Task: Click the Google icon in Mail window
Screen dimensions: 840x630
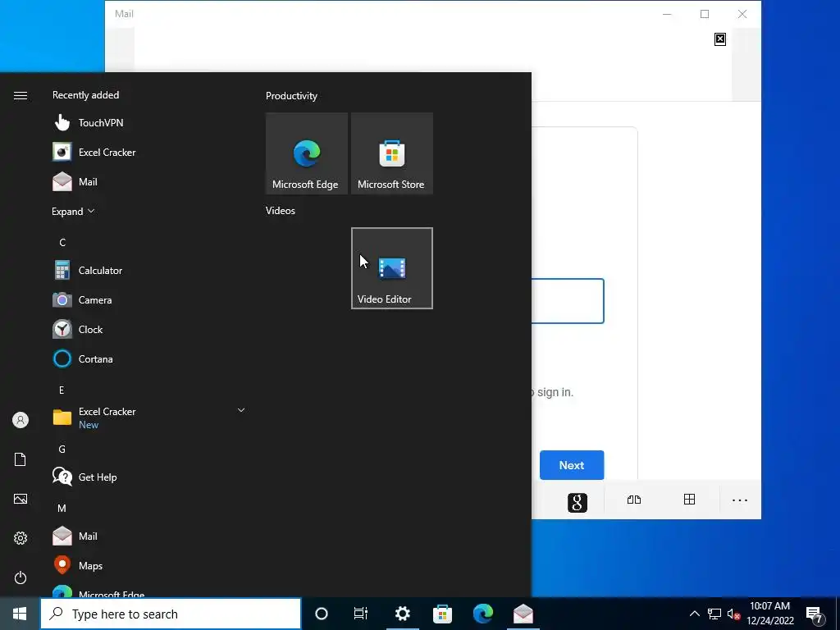Action: [x=577, y=503]
